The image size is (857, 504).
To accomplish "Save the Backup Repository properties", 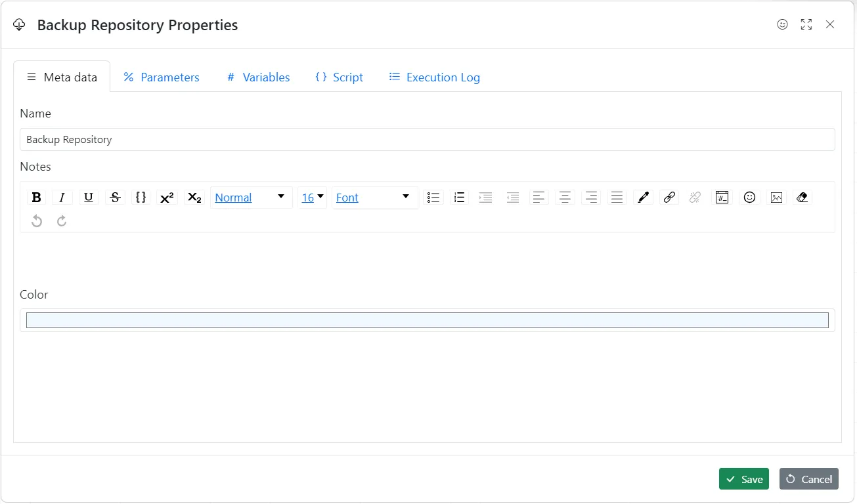I will pos(743,478).
